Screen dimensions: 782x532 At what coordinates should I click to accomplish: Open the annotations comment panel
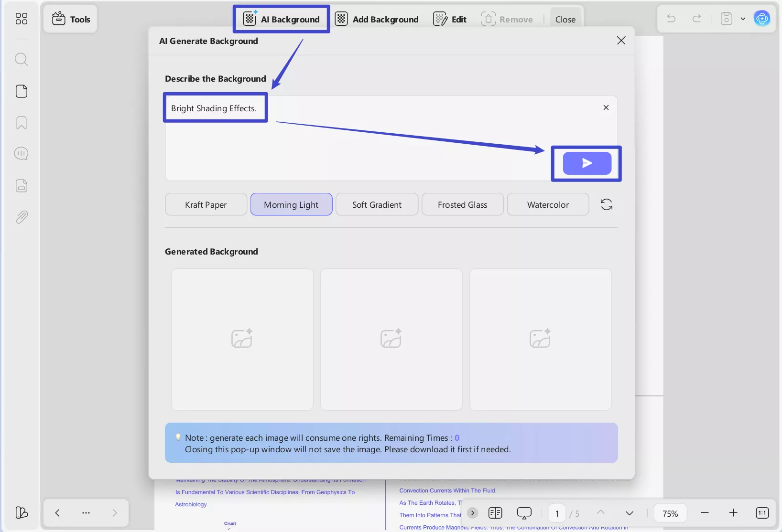tap(21, 153)
